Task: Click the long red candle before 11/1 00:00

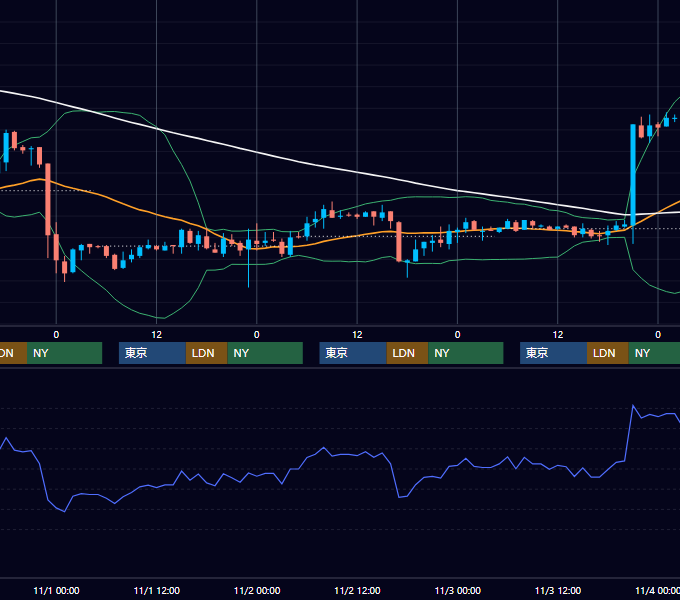Action: click(x=48, y=199)
